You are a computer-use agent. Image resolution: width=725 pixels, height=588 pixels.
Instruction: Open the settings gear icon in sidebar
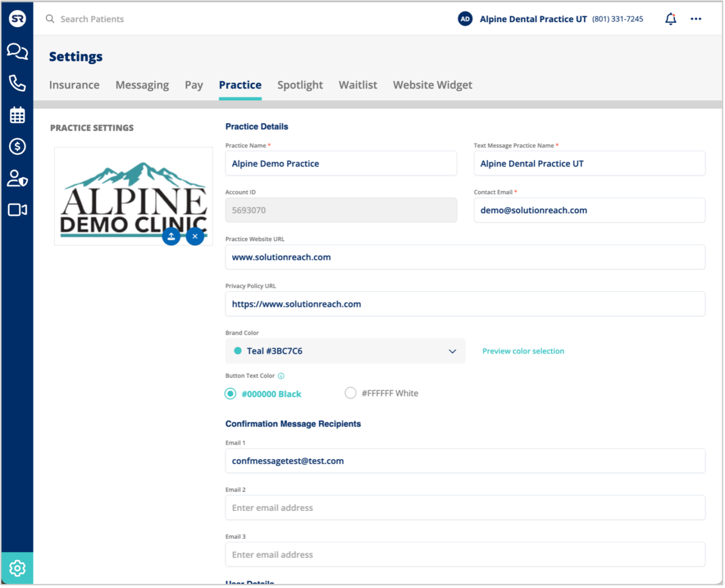pyautogui.click(x=18, y=568)
